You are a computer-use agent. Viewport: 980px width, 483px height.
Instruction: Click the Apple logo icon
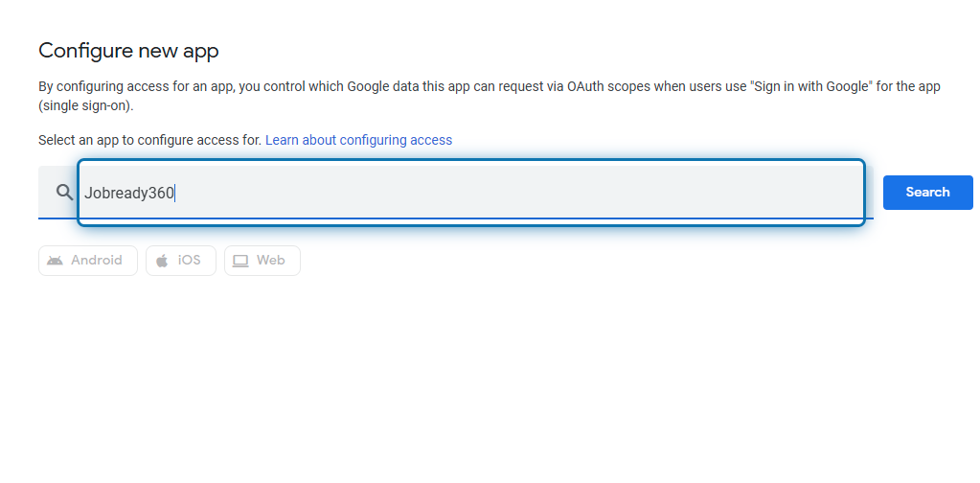click(x=162, y=261)
